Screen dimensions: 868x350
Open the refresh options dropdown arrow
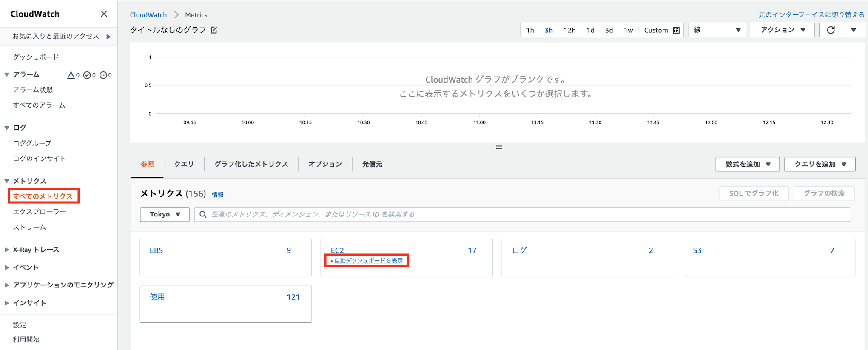click(x=853, y=30)
